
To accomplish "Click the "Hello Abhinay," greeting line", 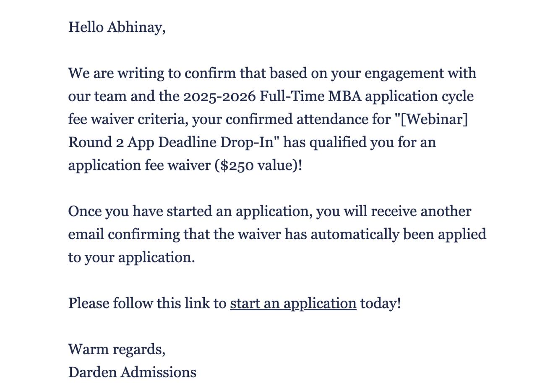I will [x=117, y=27].
